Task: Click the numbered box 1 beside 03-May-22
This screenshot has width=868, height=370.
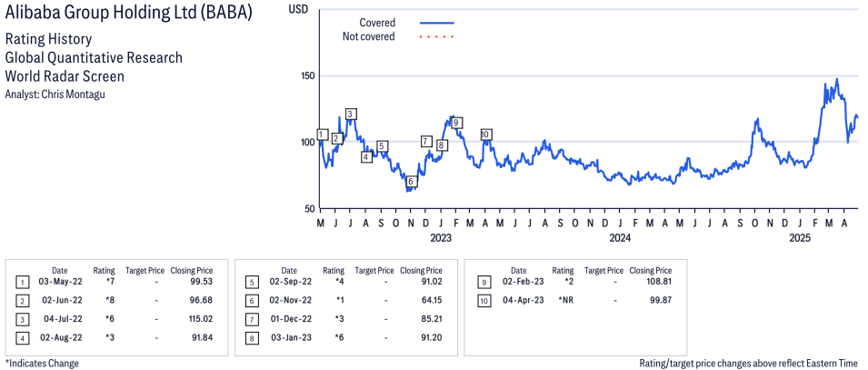Action: pyautogui.click(x=23, y=283)
